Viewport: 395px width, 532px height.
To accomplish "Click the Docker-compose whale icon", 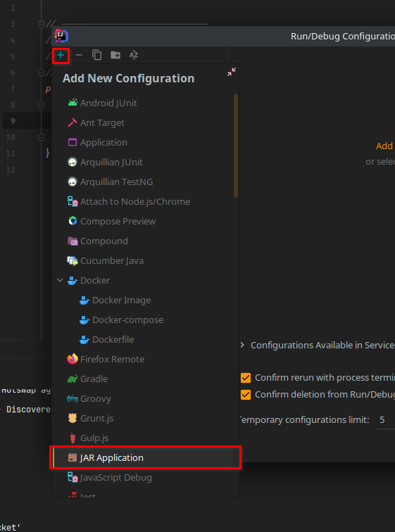I will pyautogui.click(x=84, y=319).
